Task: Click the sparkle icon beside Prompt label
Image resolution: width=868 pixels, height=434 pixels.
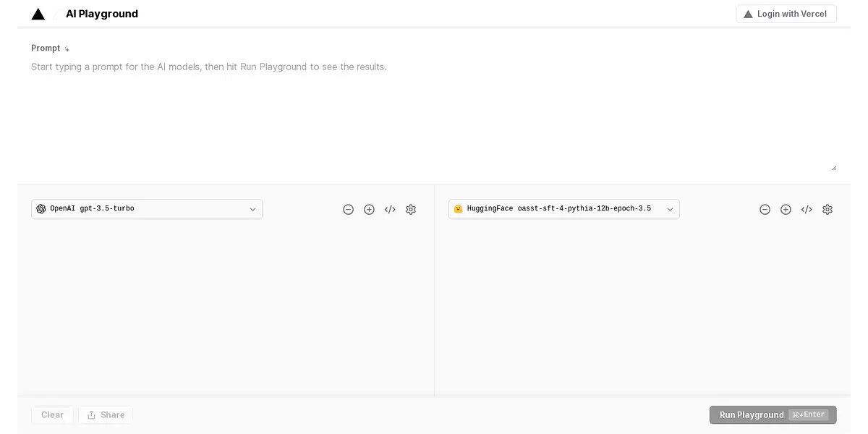Action: [x=67, y=48]
